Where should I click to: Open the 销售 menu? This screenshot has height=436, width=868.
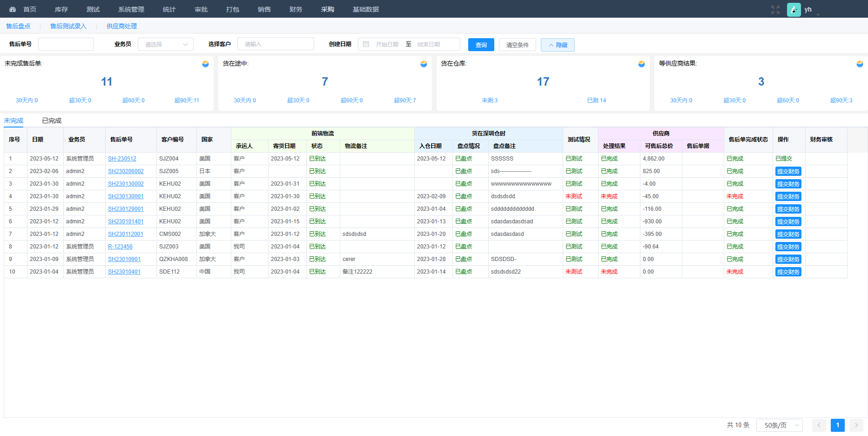pos(264,9)
